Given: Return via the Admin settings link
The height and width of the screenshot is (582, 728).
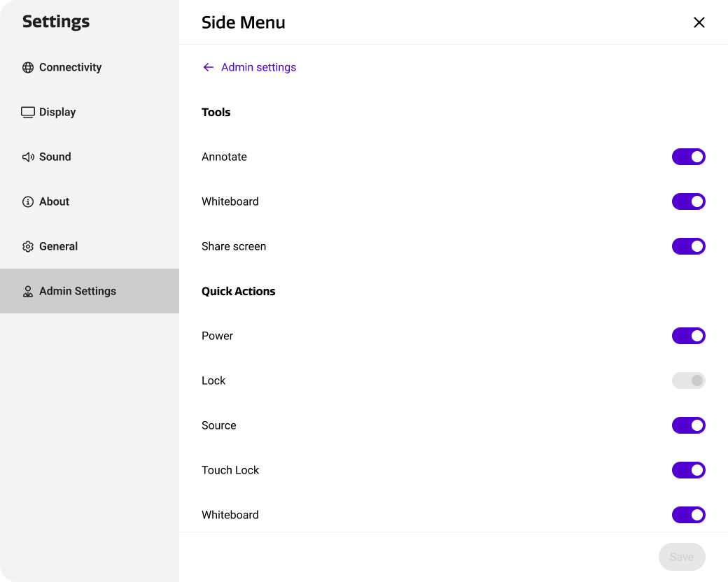Looking at the screenshot, I should click(x=258, y=67).
